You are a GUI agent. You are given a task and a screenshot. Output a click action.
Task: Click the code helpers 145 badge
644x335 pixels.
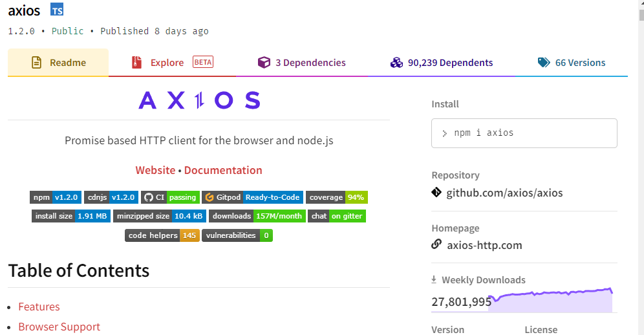tap(162, 235)
